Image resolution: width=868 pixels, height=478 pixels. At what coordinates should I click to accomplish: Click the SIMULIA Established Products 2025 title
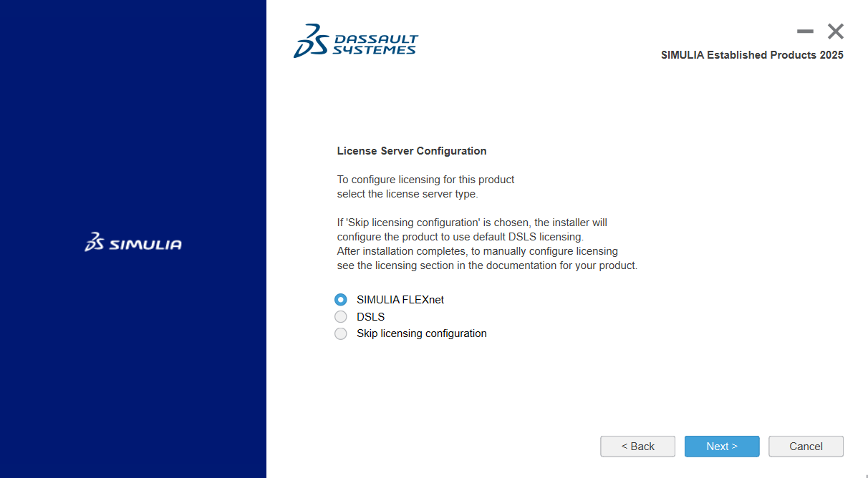point(753,54)
